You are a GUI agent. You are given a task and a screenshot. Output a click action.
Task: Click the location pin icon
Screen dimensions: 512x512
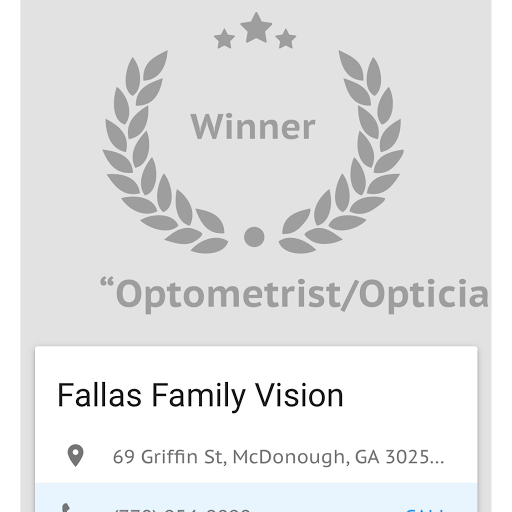click(76, 456)
